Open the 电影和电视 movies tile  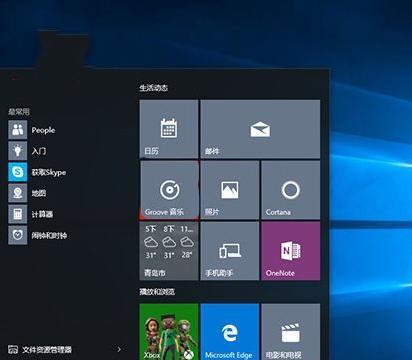[x=291, y=332]
